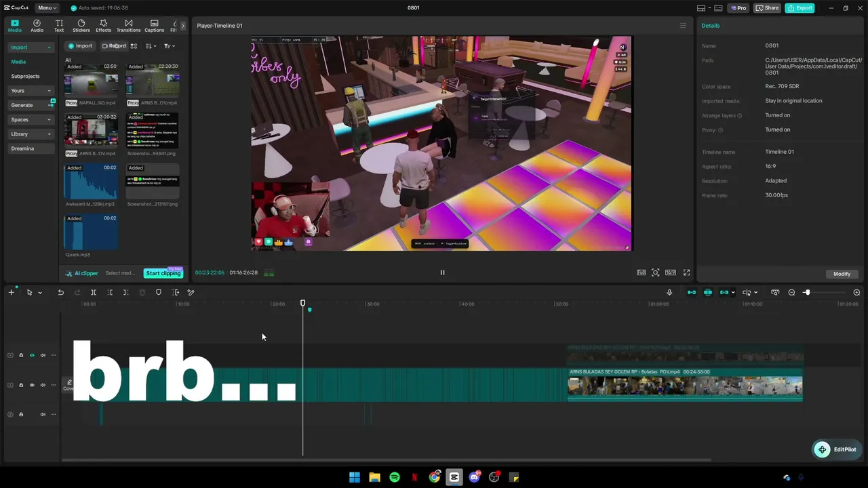
Task: Open the media filter dropdown
Action: [x=170, y=46]
